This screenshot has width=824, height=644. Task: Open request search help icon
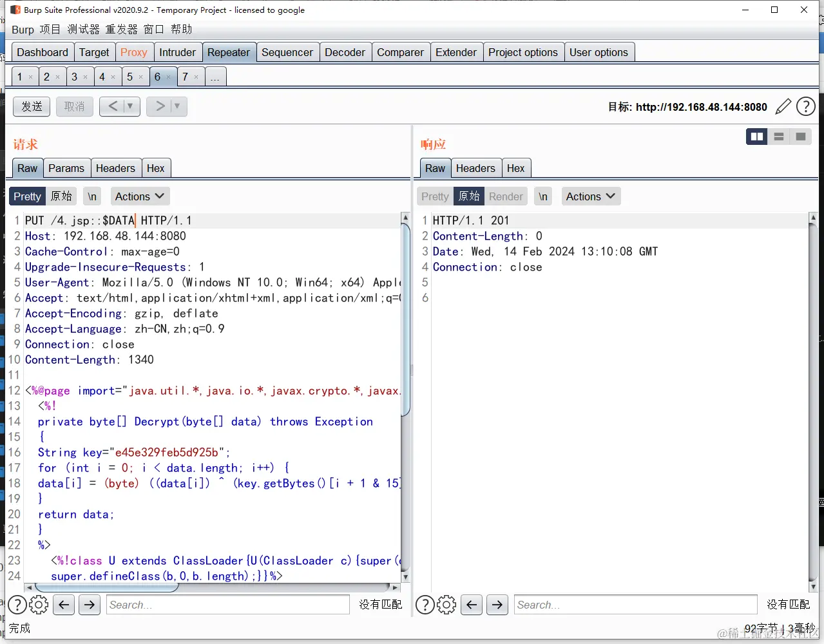pos(17,605)
